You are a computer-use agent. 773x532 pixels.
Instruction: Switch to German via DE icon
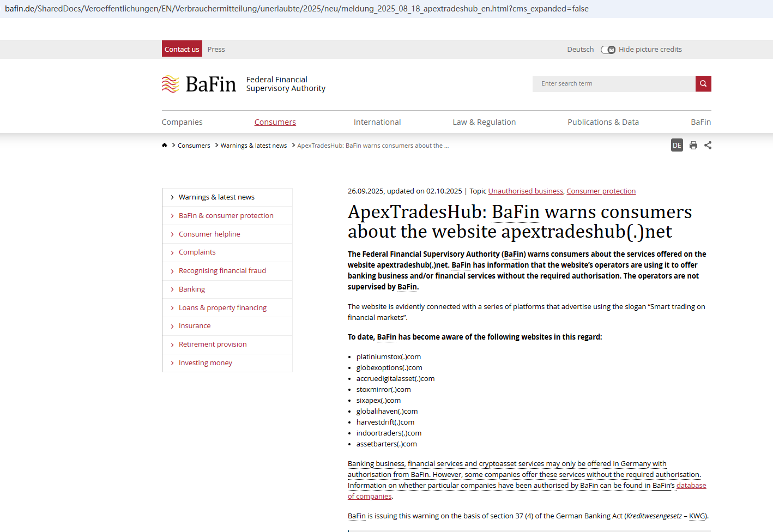(x=677, y=145)
